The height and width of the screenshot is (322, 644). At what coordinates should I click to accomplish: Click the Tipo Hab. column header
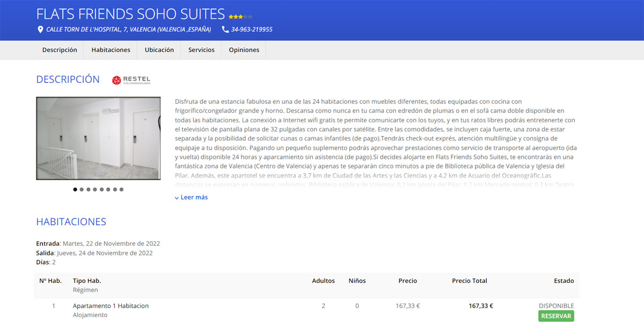[87, 281]
